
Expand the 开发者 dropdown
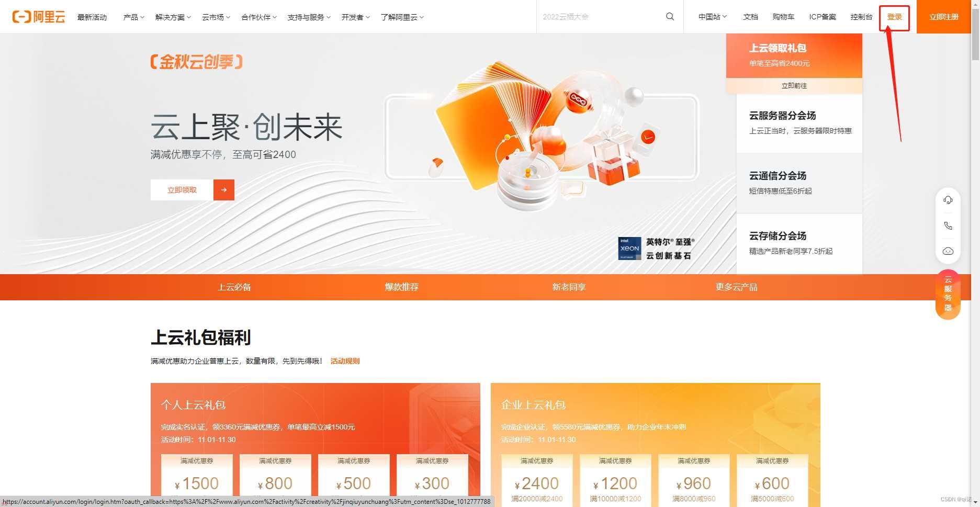(x=356, y=17)
